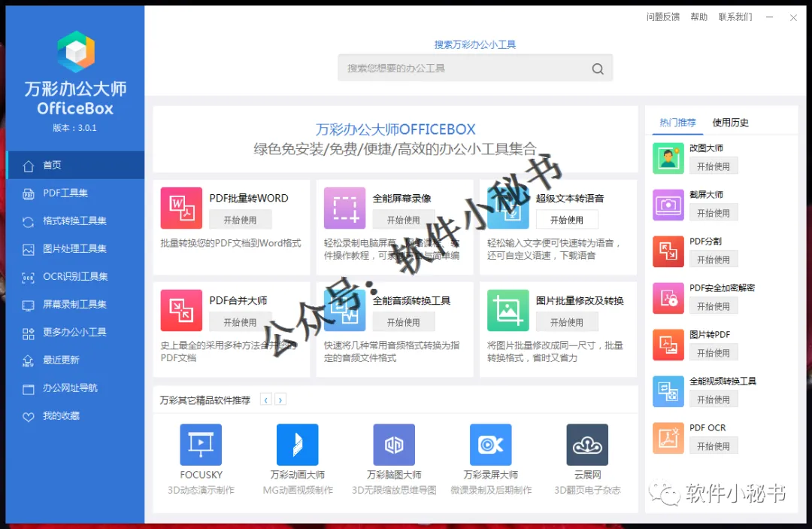Open the 全能屏幕录像 icon
812x529 pixels.
[x=344, y=208]
